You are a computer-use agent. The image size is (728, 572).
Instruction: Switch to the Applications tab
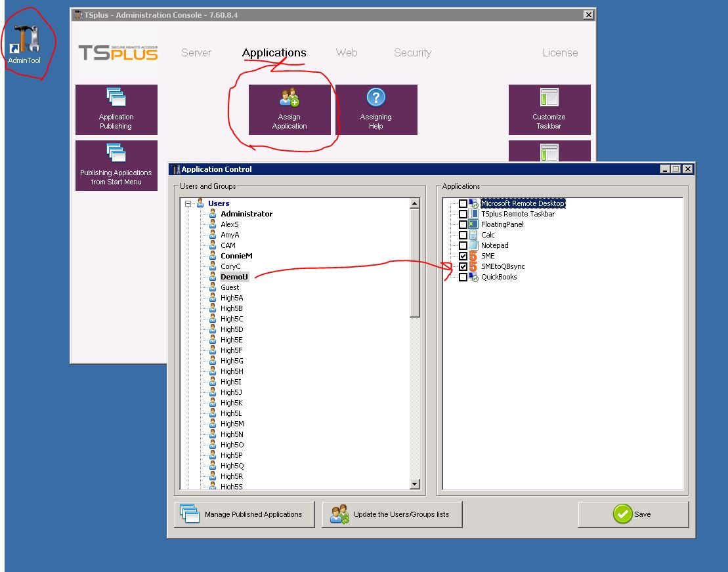click(x=274, y=53)
